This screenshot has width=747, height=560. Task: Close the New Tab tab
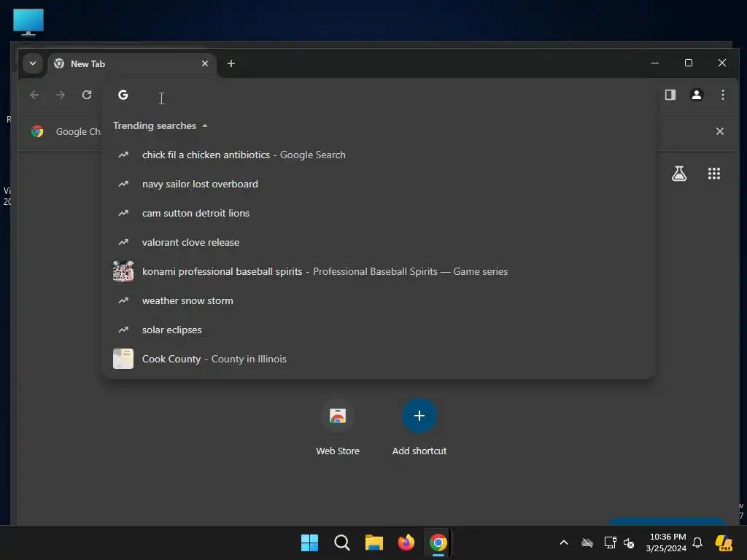point(205,63)
